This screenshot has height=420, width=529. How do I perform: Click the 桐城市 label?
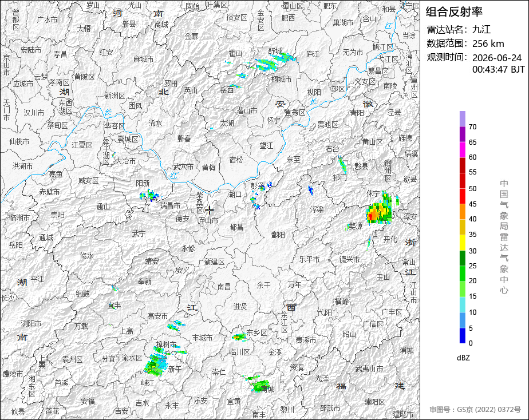[281, 79]
